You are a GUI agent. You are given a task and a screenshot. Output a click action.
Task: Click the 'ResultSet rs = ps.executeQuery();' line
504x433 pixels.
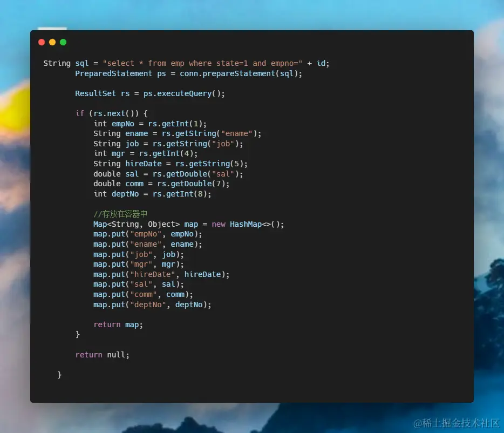point(150,93)
